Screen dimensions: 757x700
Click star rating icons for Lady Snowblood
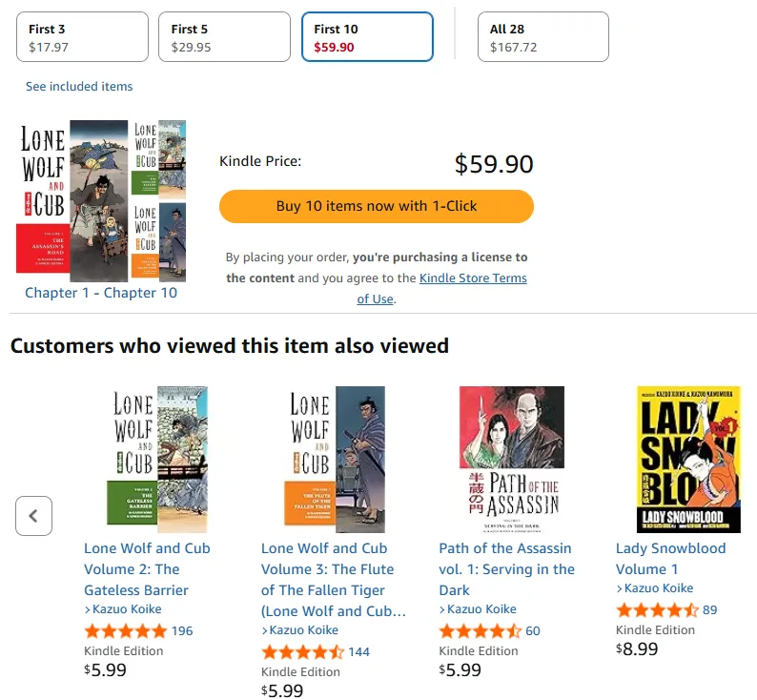click(658, 610)
